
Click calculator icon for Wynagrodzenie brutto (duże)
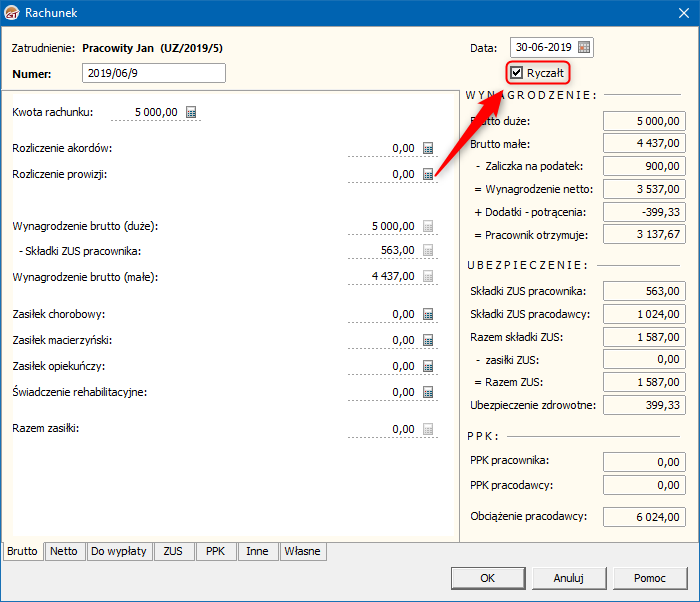pos(428,226)
